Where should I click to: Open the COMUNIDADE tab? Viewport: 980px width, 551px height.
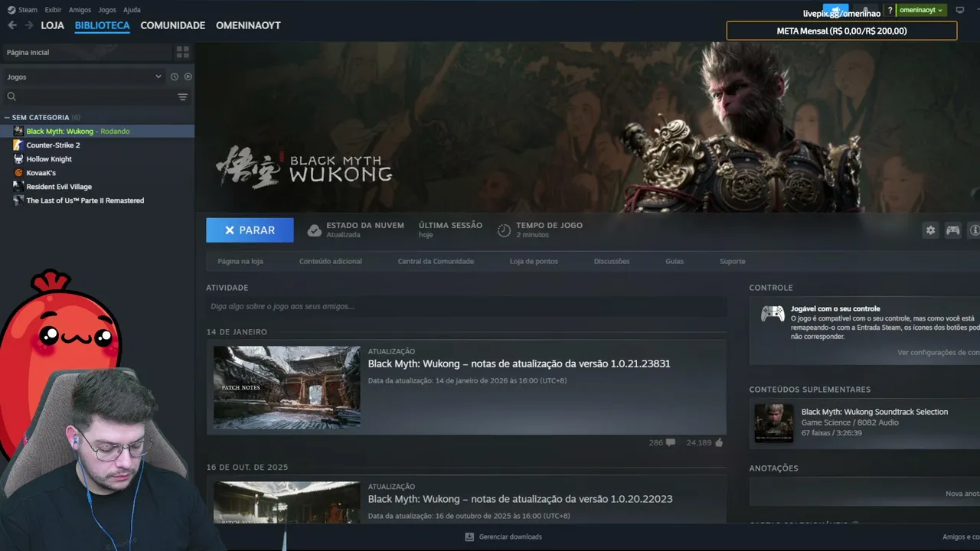coord(173,25)
